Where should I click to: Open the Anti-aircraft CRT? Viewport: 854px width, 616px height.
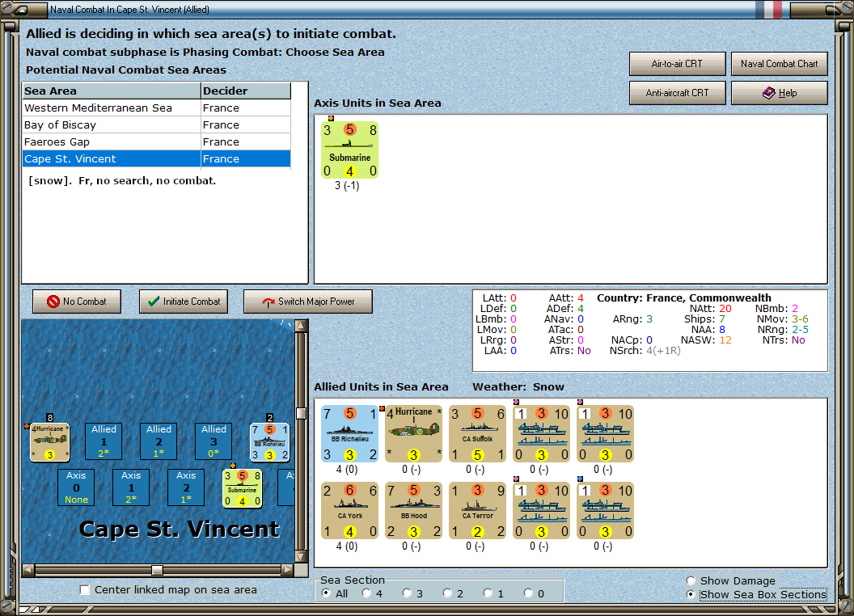coord(678,92)
